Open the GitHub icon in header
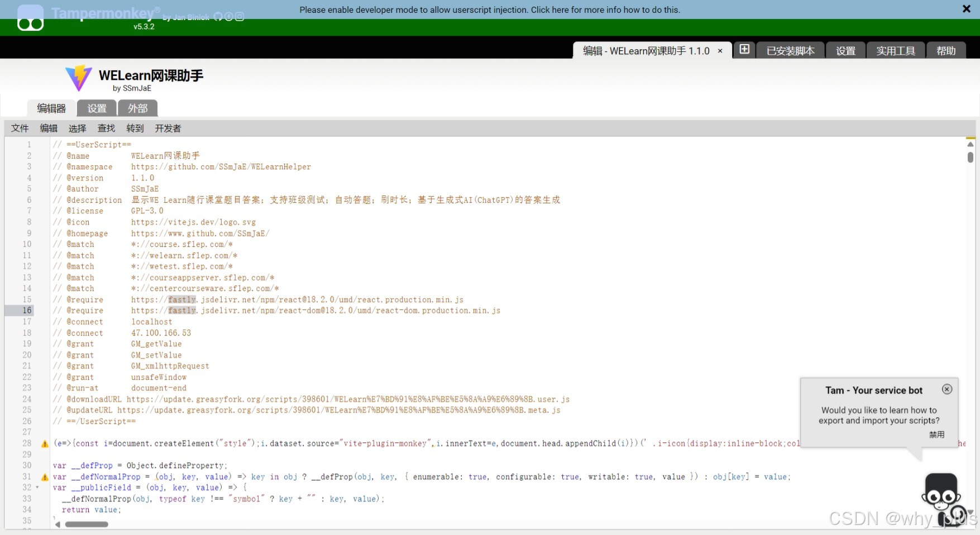Screen dimensions: 980x535 pos(218,17)
